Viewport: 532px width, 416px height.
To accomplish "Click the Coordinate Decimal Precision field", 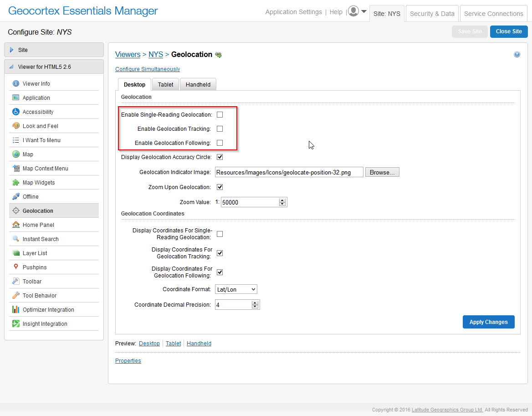I will pos(233,305).
